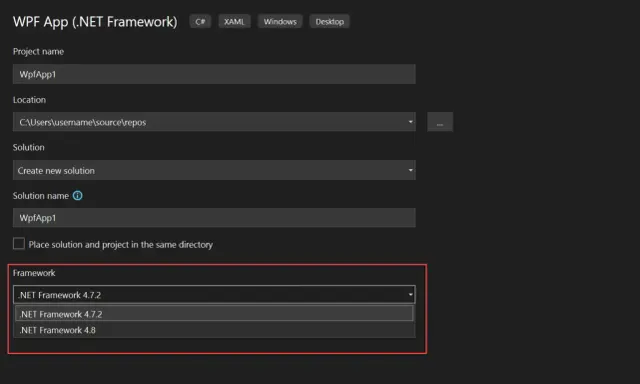Click the Solution name text field

click(214, 218)
